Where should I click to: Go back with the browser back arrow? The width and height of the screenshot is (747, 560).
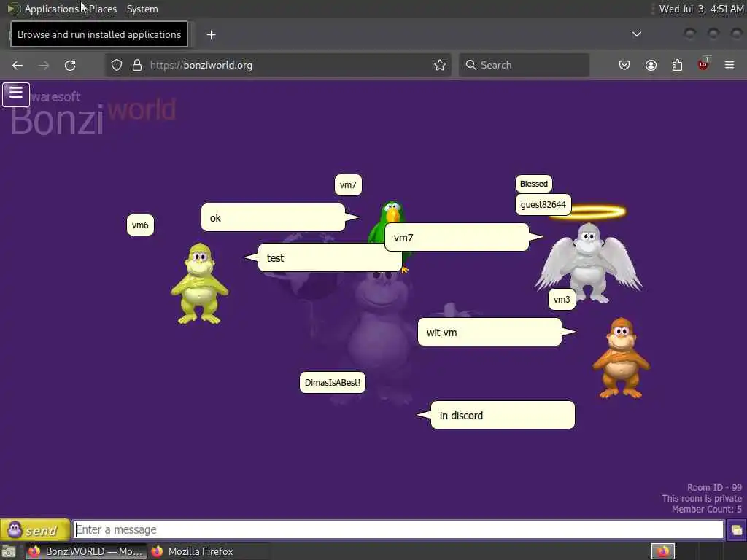coord(18,65)
